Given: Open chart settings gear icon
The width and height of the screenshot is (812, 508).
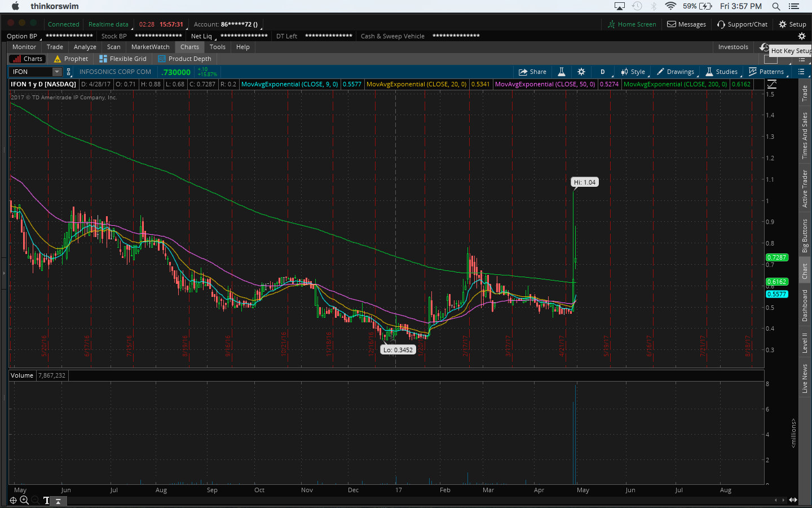Looking at the screenshot, I should (x=581, y=72).
